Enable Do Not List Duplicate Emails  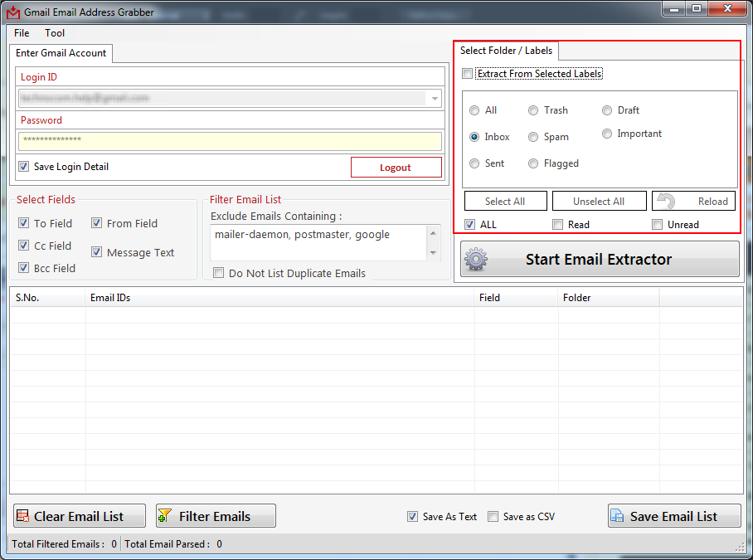[x=218, y=273]
